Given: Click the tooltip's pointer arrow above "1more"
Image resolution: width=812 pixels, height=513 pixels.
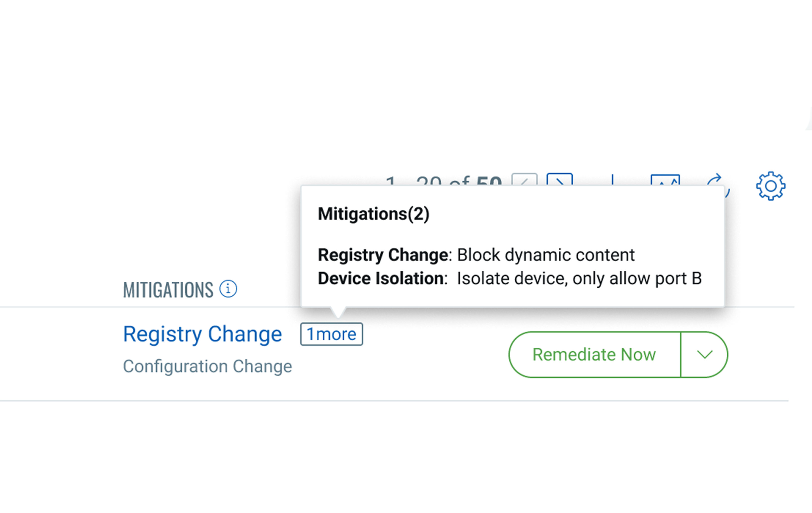Looking at the screenshot, I should 338,312.
